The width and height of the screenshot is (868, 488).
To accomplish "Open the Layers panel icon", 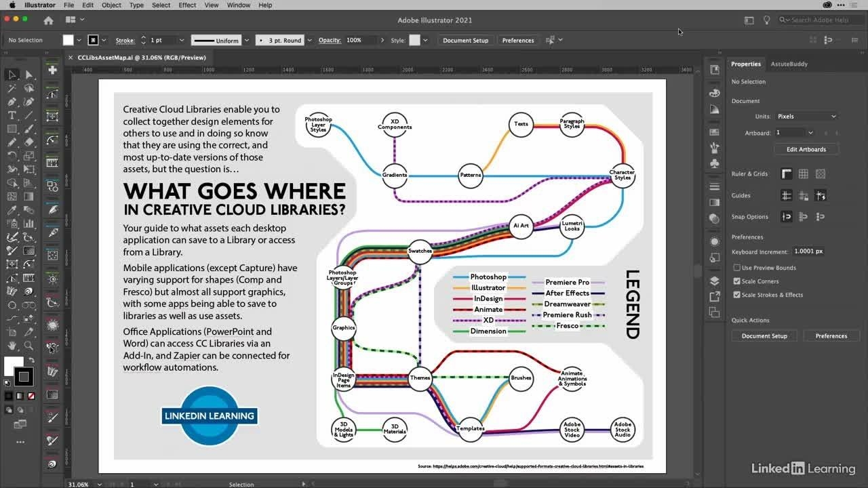I will pos(714,281).
